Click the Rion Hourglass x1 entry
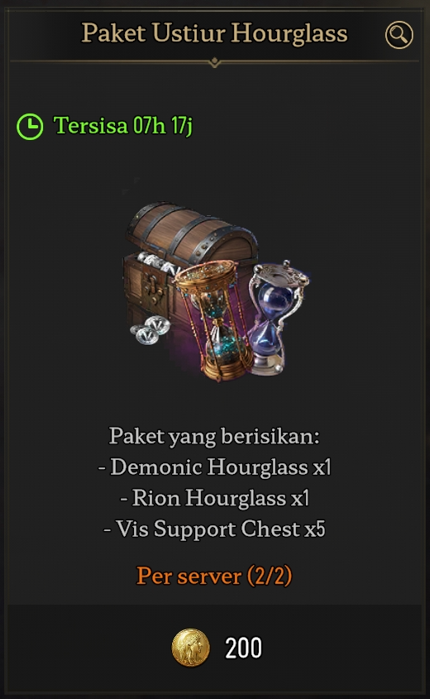This screenshot has height=699, width=430. click(x=214, y=498)
